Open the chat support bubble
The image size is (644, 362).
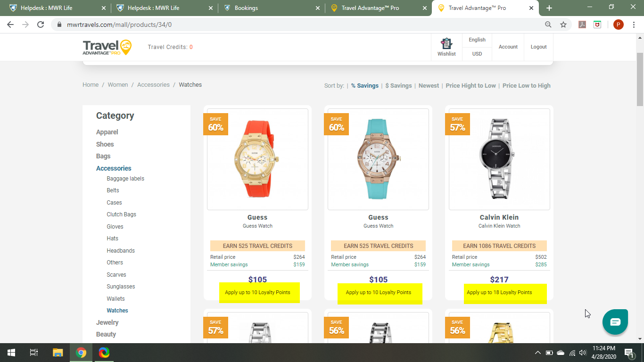tap(615, 322)
